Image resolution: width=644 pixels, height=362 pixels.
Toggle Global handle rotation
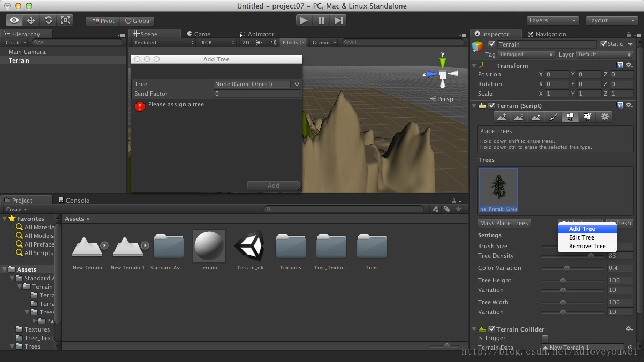point(137,21)
